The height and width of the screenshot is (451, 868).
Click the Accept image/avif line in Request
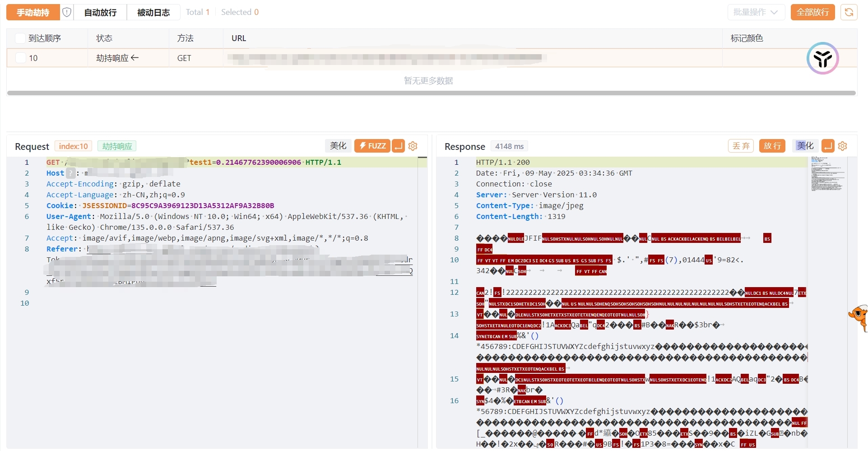click(x=207, y=238)
